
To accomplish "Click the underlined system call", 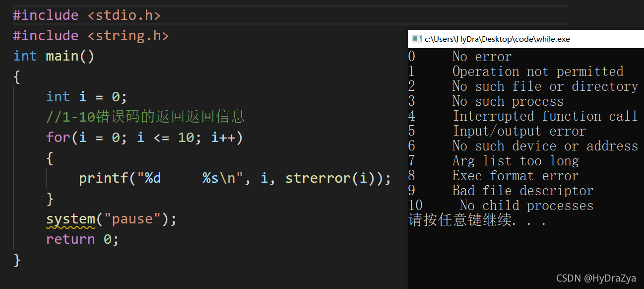I will pos(70,219).
